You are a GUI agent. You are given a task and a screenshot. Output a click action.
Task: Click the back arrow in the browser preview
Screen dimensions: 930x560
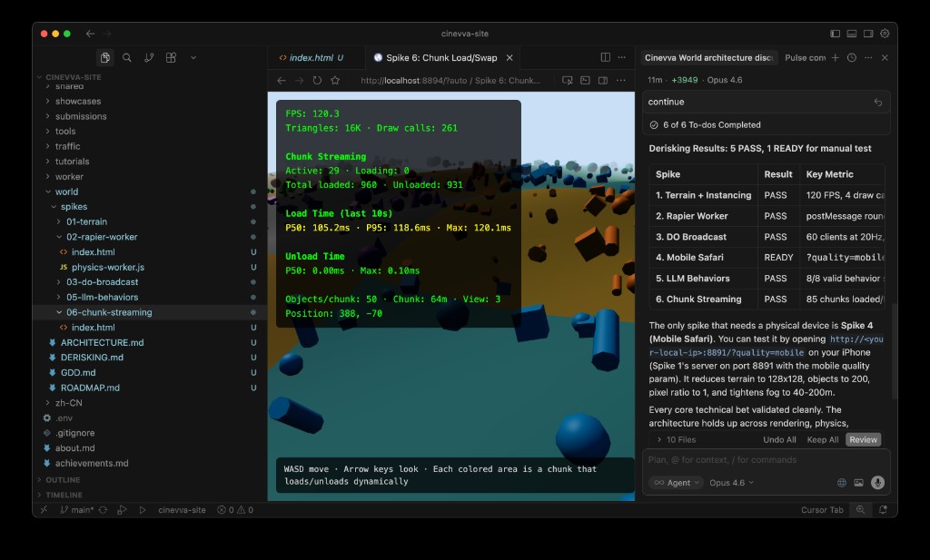(x=281, y=79)
